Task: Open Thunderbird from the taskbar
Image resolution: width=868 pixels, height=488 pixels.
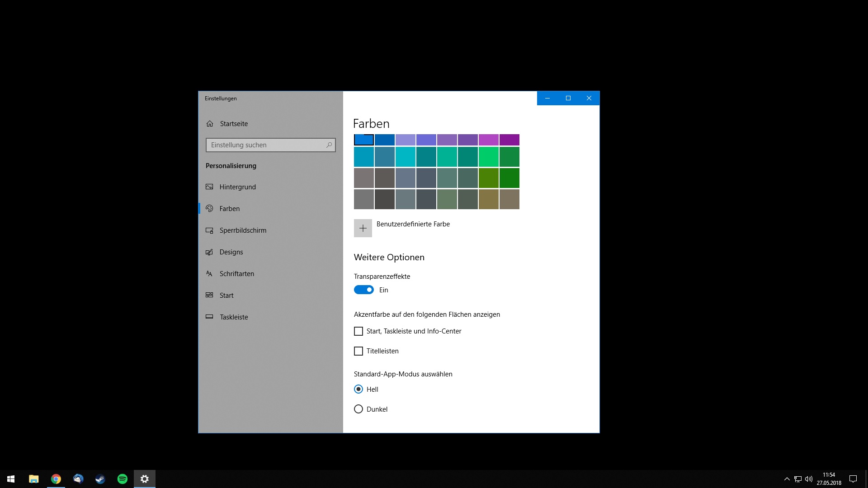Action: [x=78, y=479]
